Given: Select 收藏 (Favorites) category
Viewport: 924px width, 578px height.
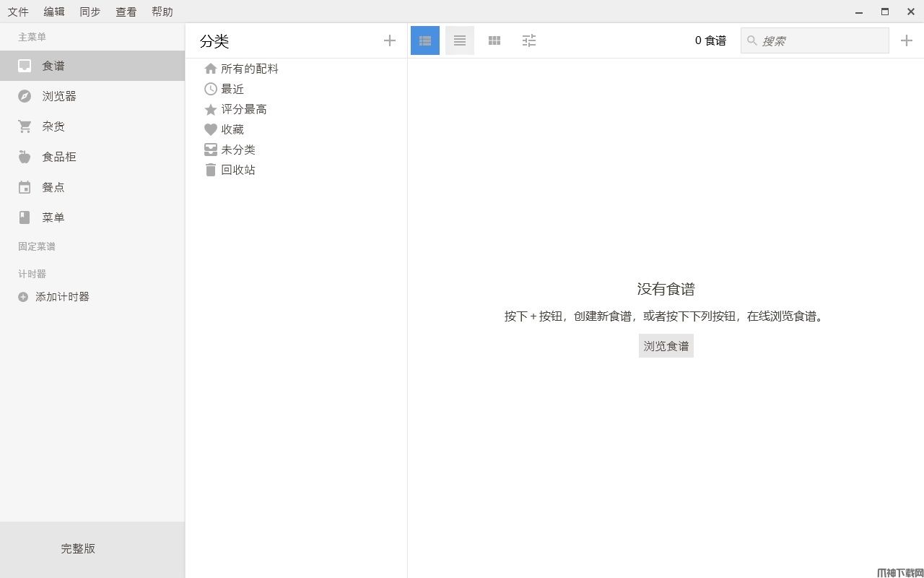Looking at the screenshot, I should coord(232,129).
